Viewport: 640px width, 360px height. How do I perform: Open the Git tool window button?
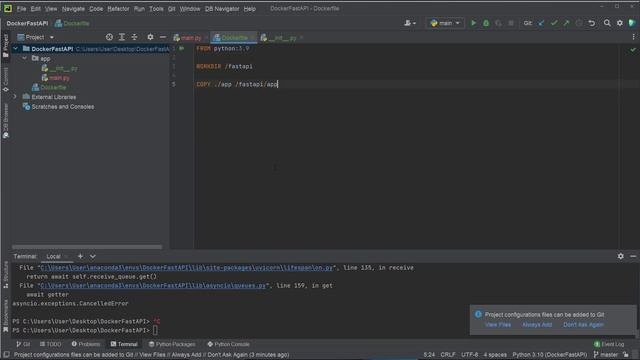[x=23, y=344]
